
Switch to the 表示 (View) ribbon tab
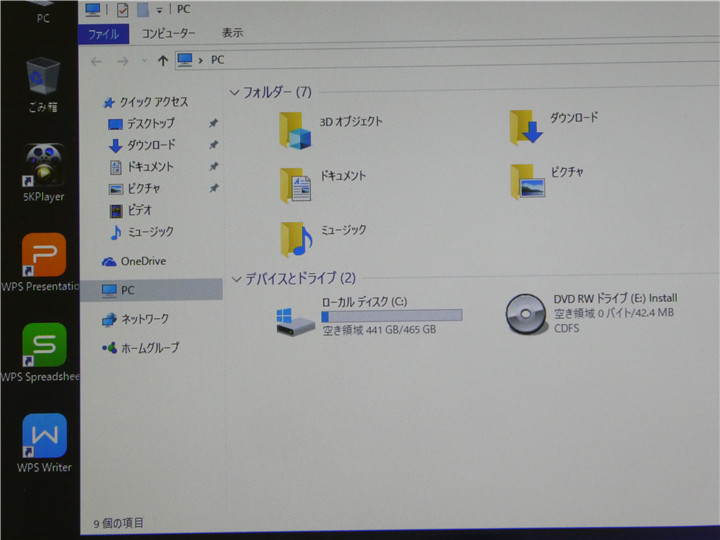[x=232, y=33]
